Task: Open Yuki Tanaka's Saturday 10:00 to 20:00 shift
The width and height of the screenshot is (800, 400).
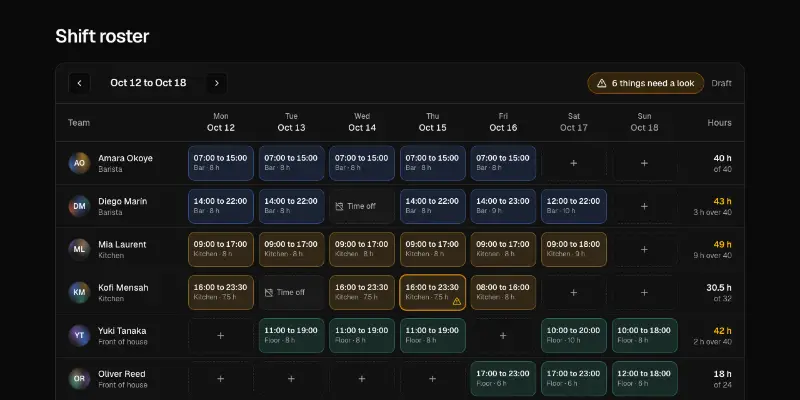Action: [x=573, y=336]
